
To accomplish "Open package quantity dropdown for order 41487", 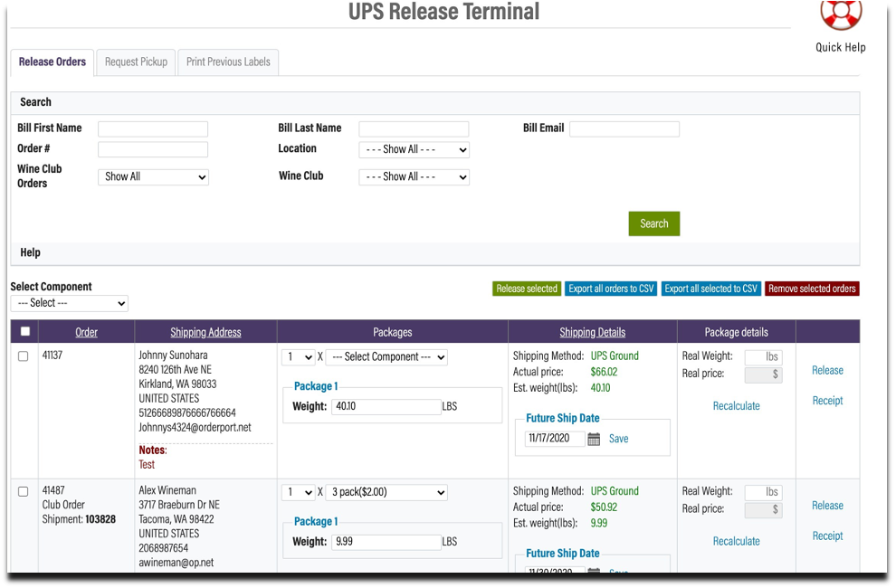I will [299, 493].
